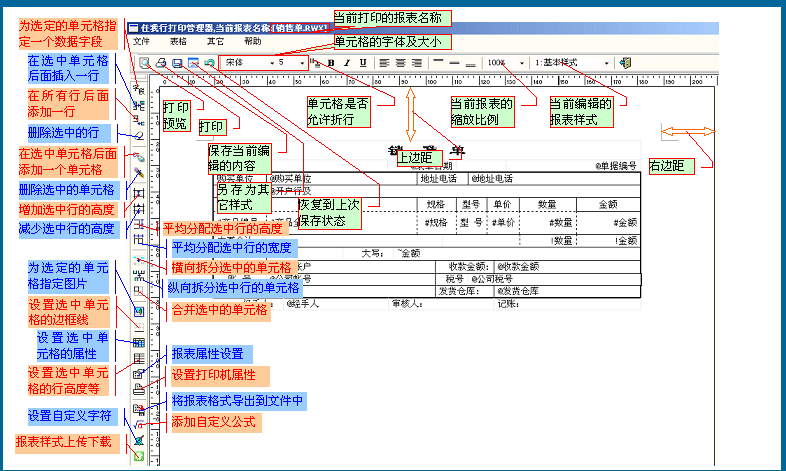This screenshot has height=471, width=786.
Task: Click the print icon in toolbar
Action: click(x=161, y=63)
